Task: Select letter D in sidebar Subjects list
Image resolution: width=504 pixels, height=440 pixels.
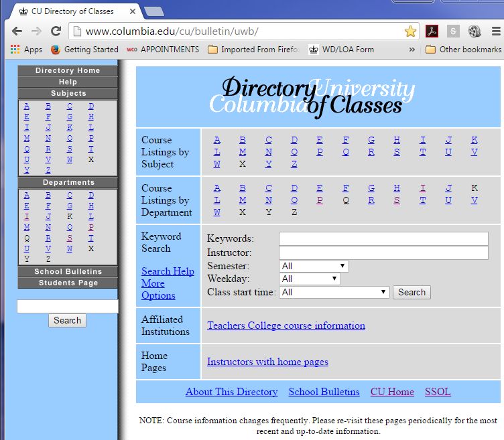Action: click(x=91, y=106)
